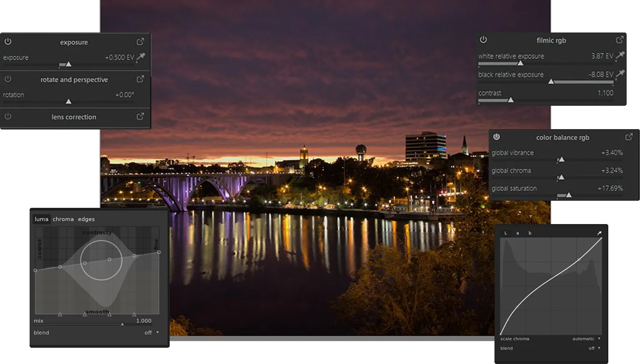Viewport: 640px width, 364px height.
Task: Click the +0.500 EV exposure value
Action: (120, 57)
